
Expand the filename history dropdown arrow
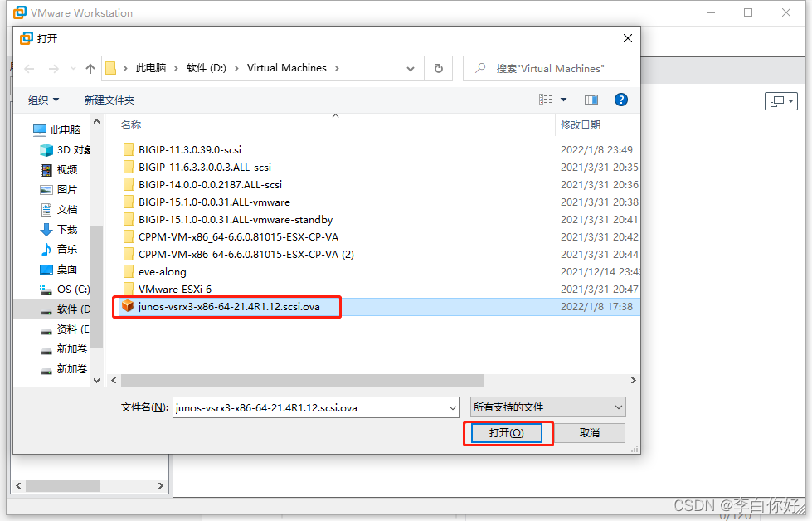(x=453, y=407)
